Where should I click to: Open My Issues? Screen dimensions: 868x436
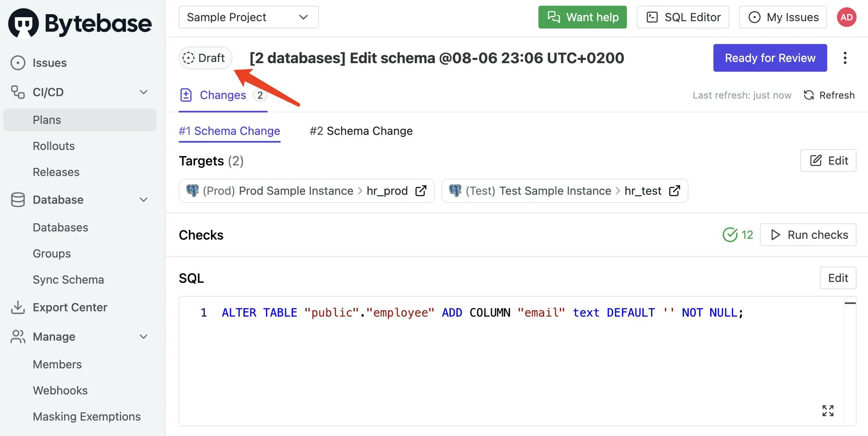click(x=783, y=17)
